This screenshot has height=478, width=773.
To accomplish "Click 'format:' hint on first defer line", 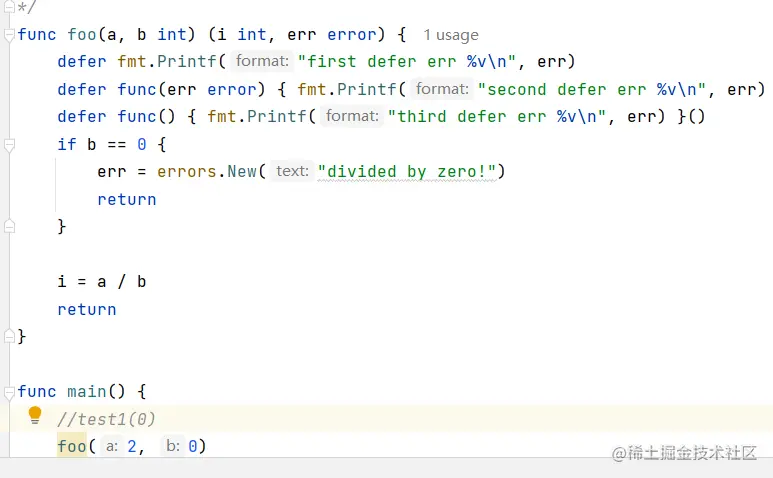I will pos(262,61).
